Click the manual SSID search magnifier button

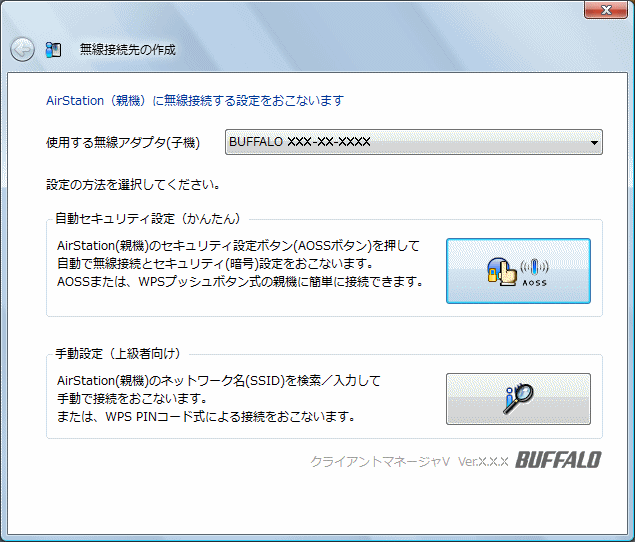518,399
